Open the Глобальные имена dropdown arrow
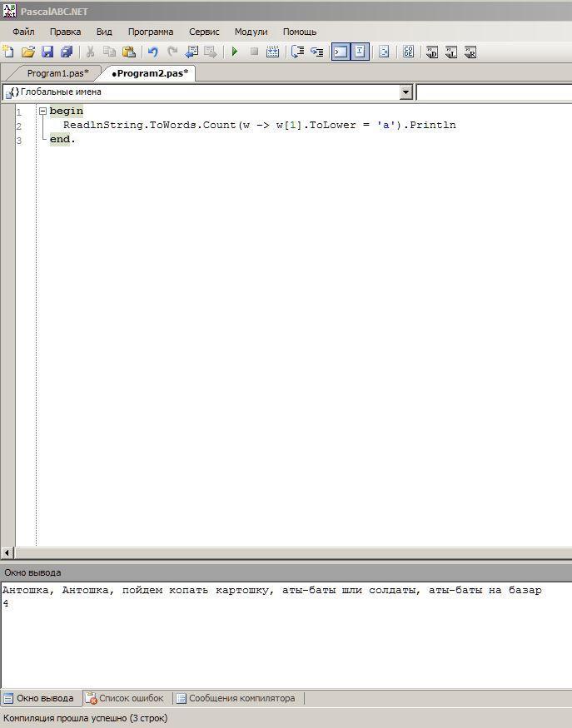This screenshot has height=728, width=572. [x=406, y=92]
